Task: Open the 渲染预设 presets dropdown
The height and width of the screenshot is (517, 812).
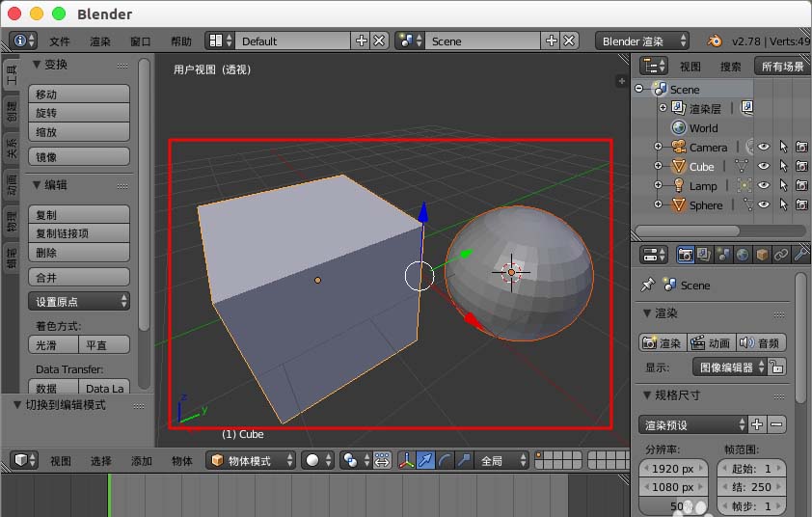Action: coord(693,424)
